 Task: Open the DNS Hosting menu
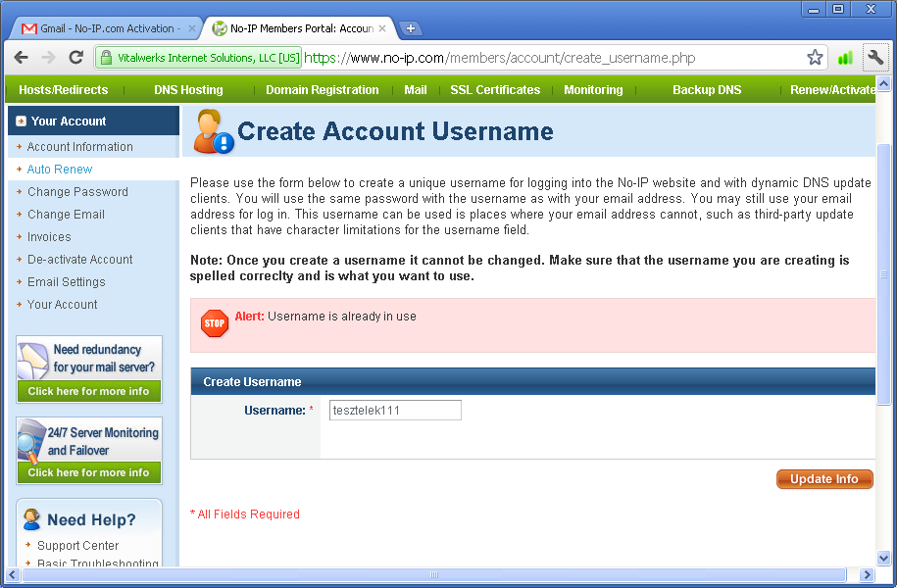(188, 90)
